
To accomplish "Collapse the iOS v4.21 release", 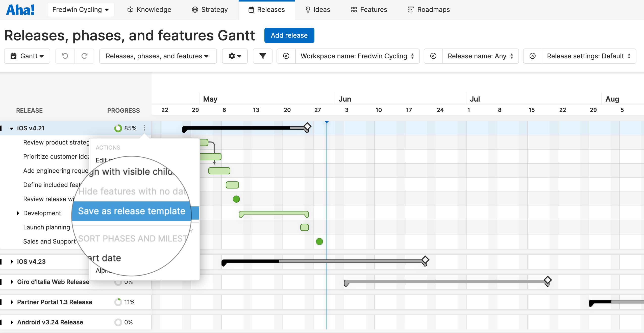I will (x=12, y=128).
